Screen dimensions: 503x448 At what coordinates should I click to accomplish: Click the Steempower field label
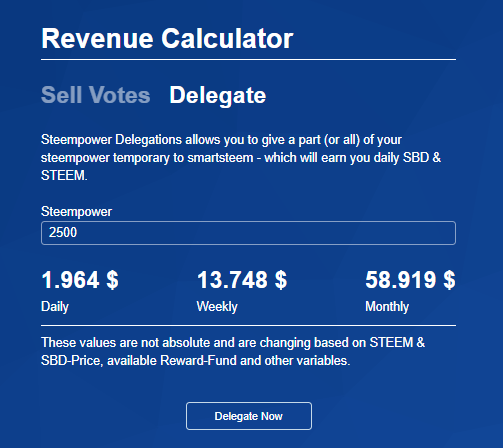pos(76,212)
